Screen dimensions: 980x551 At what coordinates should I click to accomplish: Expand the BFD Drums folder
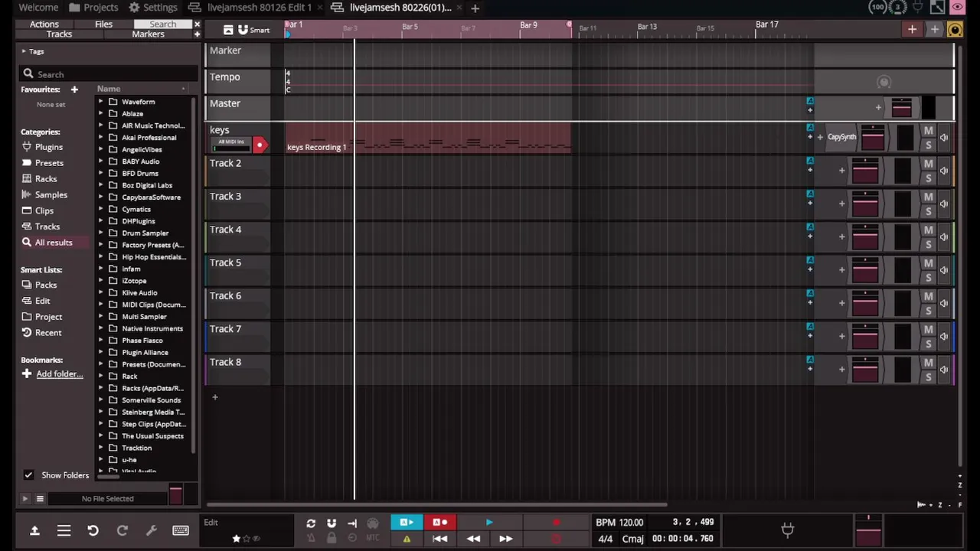[x=101, y=173]
